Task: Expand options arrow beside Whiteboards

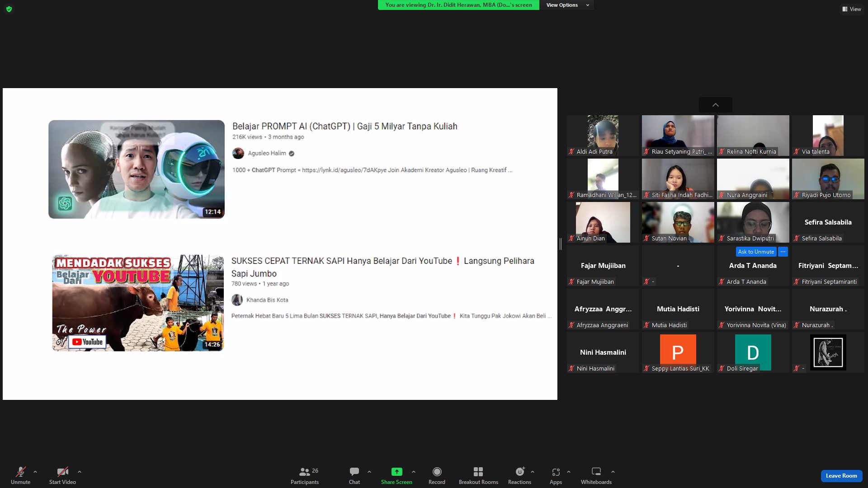Action: [613, 472]
